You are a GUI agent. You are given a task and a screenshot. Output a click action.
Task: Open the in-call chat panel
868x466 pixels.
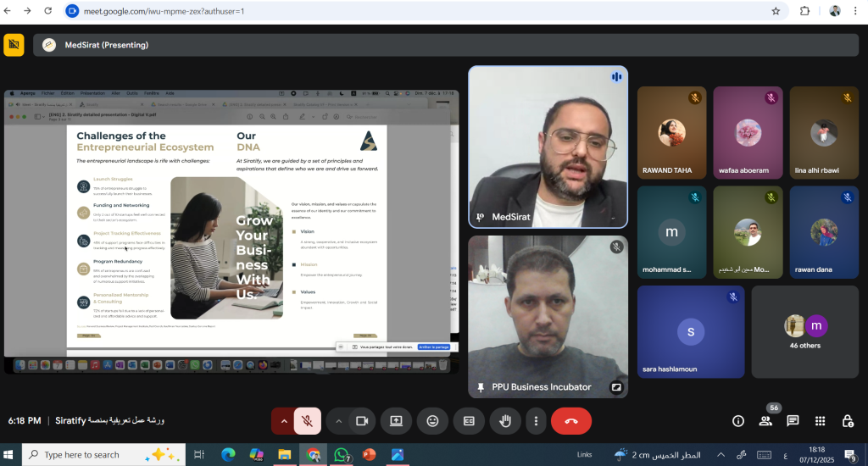[793, 421]
